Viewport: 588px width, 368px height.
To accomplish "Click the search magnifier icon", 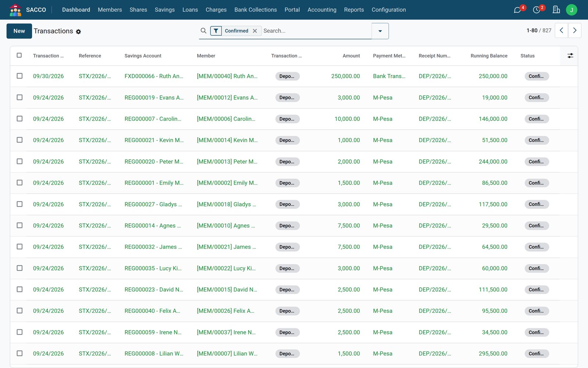I will [203, 31].
